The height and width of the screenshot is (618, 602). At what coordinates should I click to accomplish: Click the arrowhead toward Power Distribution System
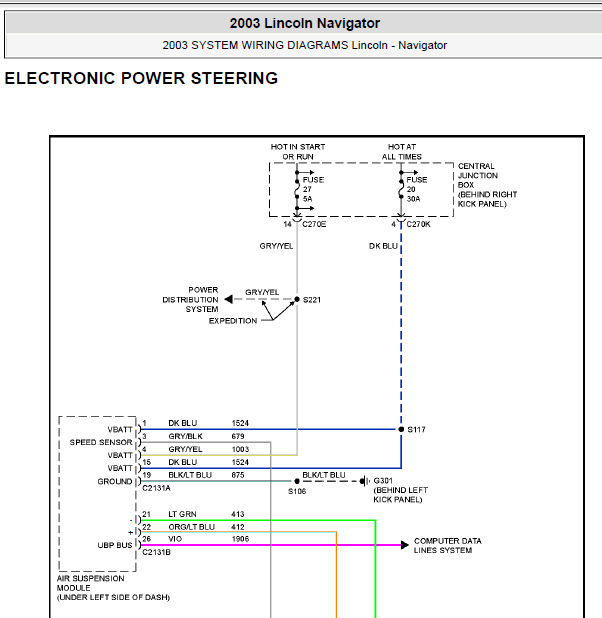[228, 300]
